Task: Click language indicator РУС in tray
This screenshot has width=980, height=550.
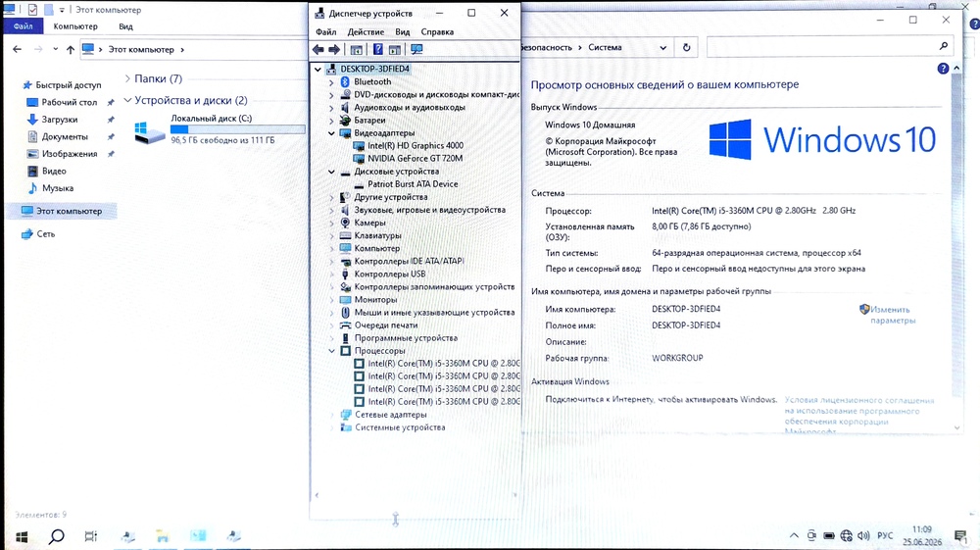Action: tap(885, 535)
